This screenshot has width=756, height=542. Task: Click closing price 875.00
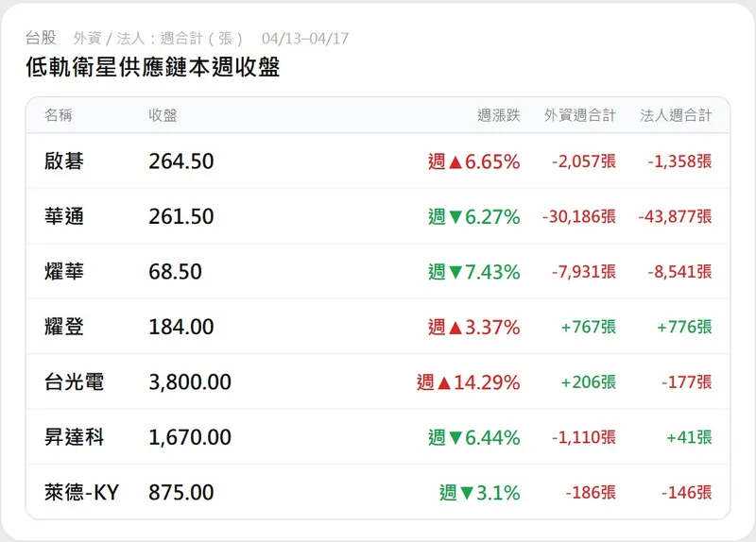[x=181, y=493]
